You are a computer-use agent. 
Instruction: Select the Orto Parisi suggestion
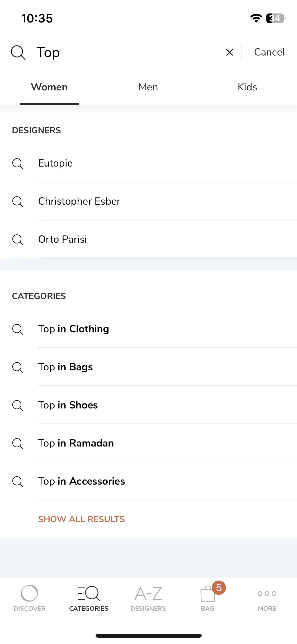coord(148,239)
